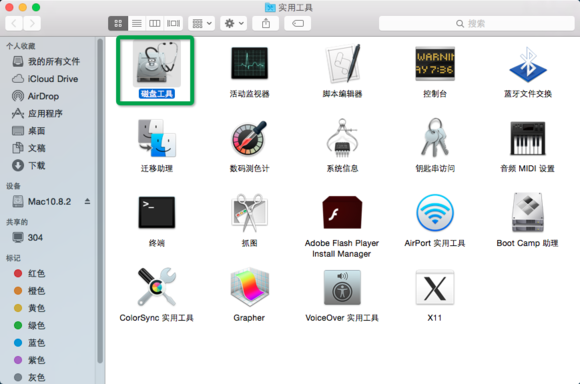Open DigitalColor Meter (数码测色计) icon
Viewport: 580px width, 384px height.
[x=249, y=138]
